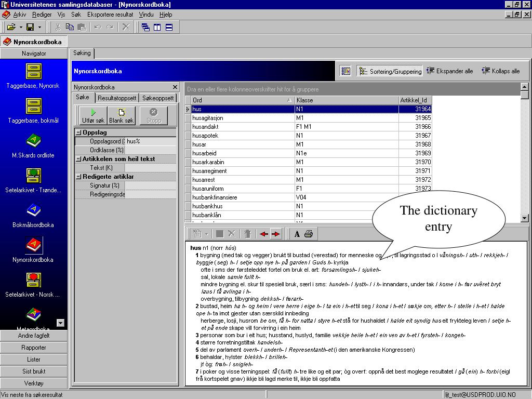Open the dropdown arrow beside the open-folder icon
Screen dimensions: 532x399
[x=21, y=27]
